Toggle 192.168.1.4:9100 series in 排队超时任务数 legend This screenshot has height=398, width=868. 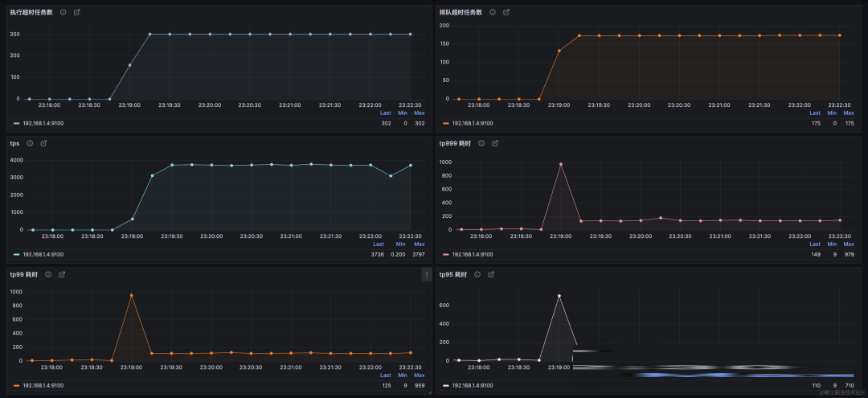pyautogui.click(x=473, y=123)
